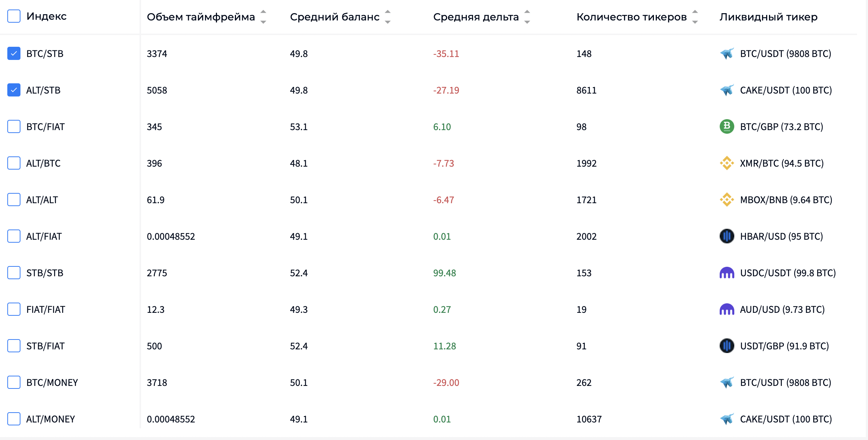Click the Ликвидный тикер column header

[x=768, y=17]
